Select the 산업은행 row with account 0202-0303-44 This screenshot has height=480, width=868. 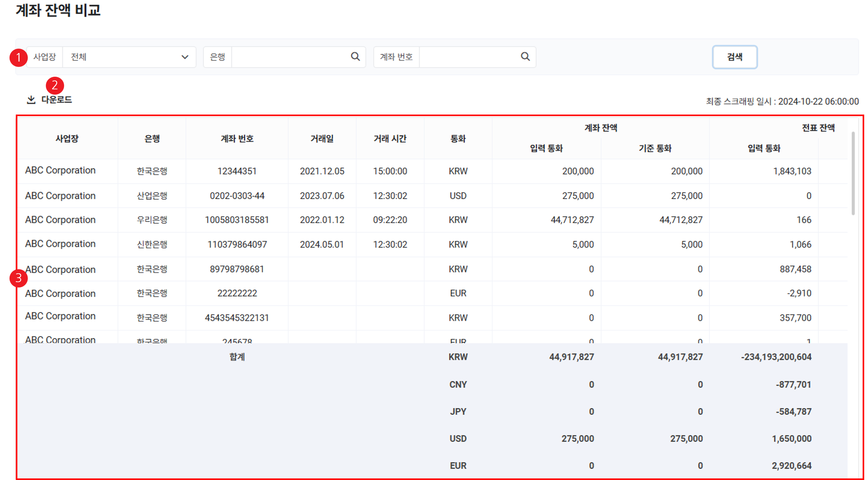(x=237, y=196)
